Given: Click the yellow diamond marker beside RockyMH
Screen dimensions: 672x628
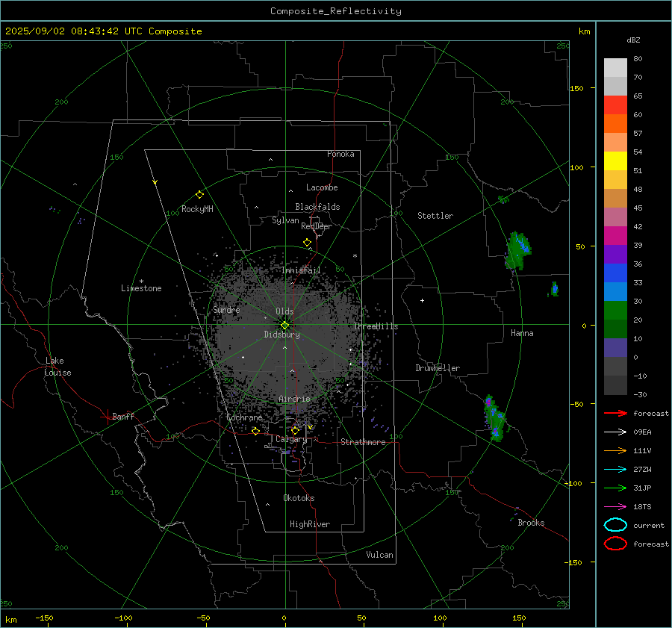Looking at the screenshot, I should click(x=199, y=195).
